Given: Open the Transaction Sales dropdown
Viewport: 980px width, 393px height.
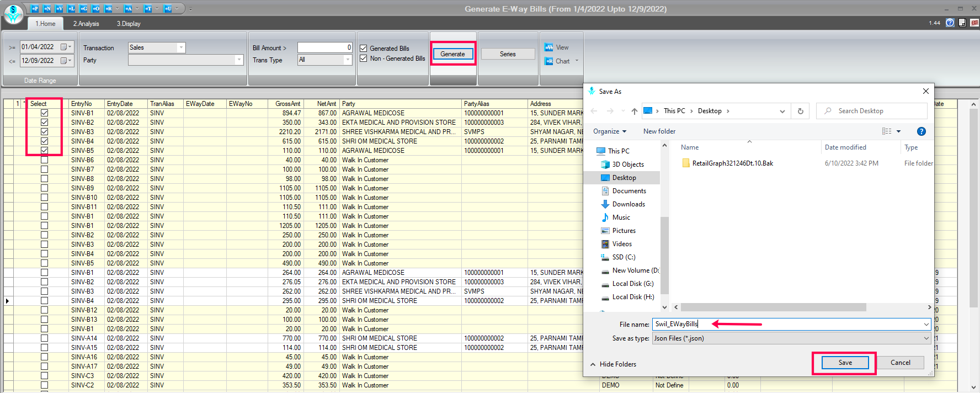Looking at the screenshot, I should (181, 48).
